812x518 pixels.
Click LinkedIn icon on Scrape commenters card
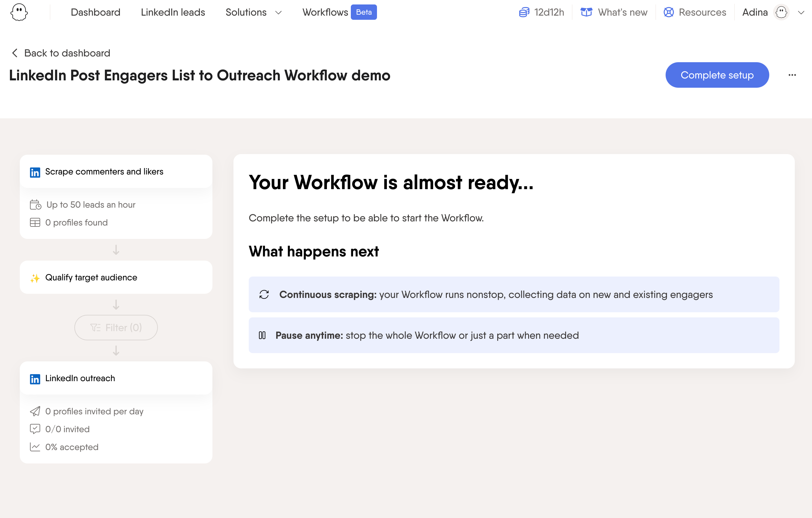(35, 172)
